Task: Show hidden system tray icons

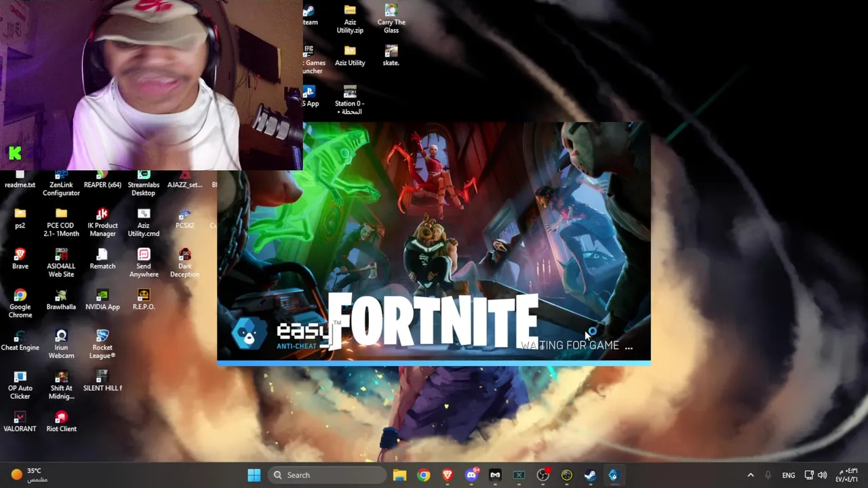Action: pos(750,475)
